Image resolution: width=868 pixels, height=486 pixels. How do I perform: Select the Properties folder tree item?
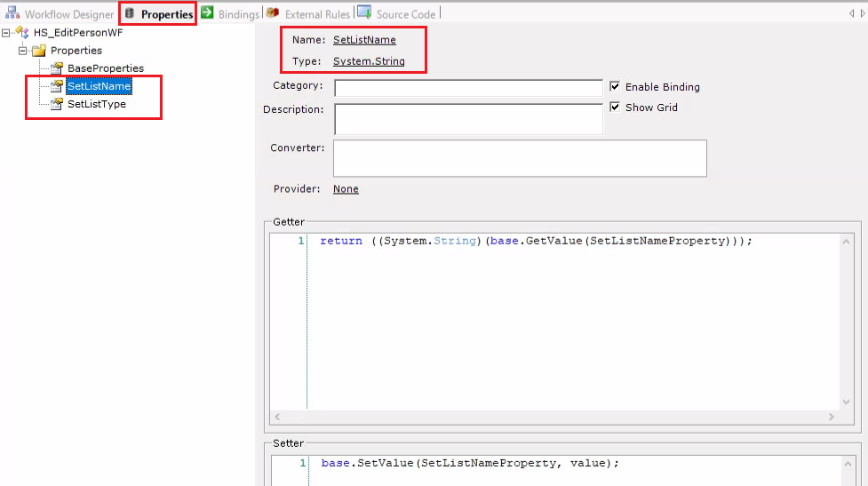76,51
